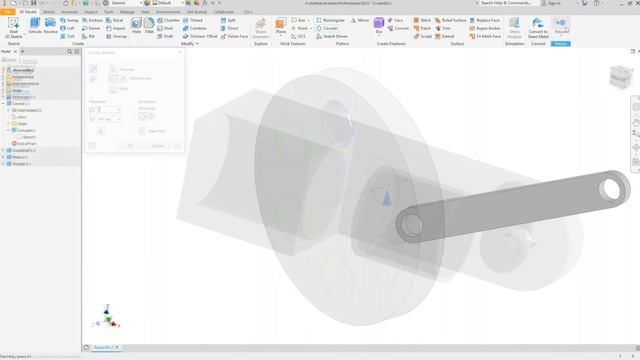Open the Point work feature dropdown
The image size is (640, 360).
pyautogui.click(x=311, y=28)
